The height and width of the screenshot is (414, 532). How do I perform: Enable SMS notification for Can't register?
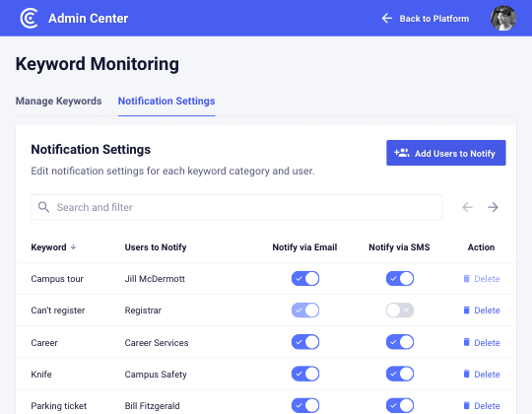pyautogui.click(x=400, y=310)
